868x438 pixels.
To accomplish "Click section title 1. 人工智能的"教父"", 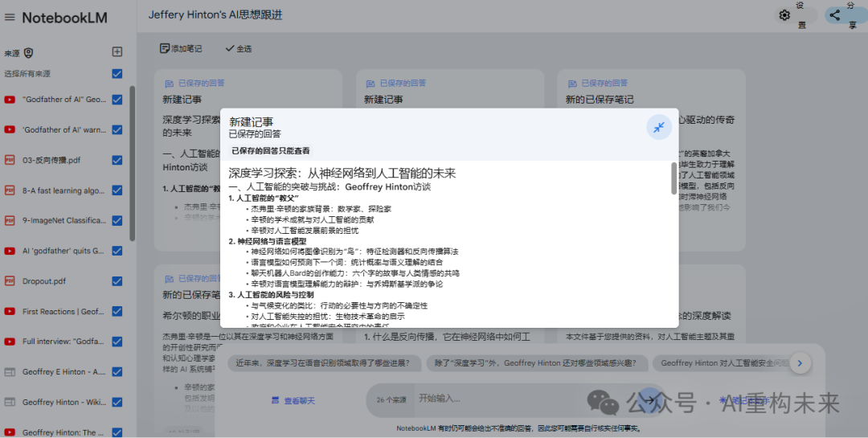I will 264,198.
